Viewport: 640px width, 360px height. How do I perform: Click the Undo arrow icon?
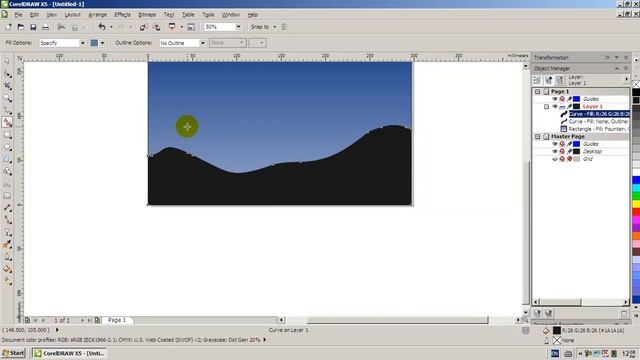102,27
